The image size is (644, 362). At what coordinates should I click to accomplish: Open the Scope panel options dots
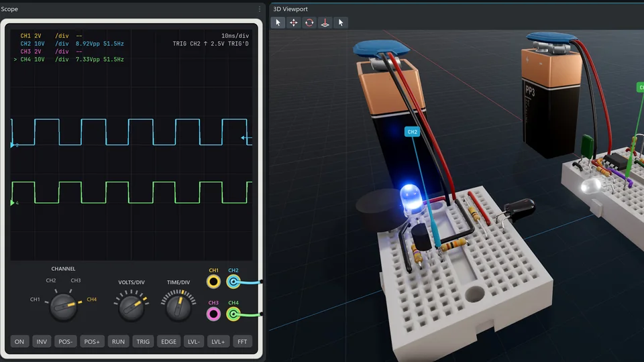260,9
